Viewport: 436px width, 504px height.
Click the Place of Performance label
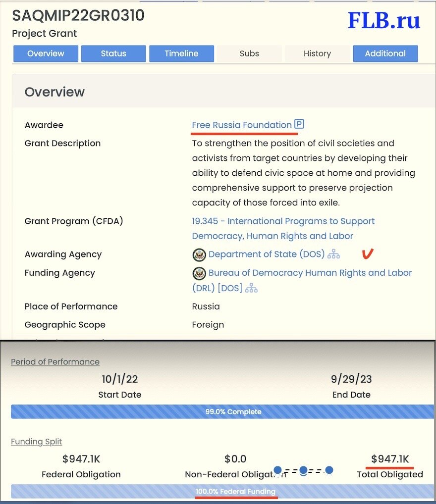tap(71, 306)
